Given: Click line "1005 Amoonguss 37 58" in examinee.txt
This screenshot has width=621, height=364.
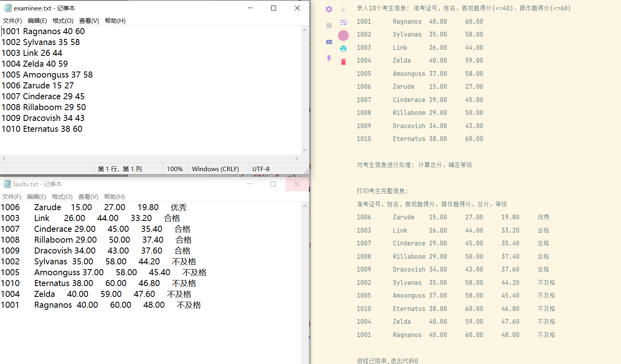Looking at the screenshot, I should coord(47,75).
